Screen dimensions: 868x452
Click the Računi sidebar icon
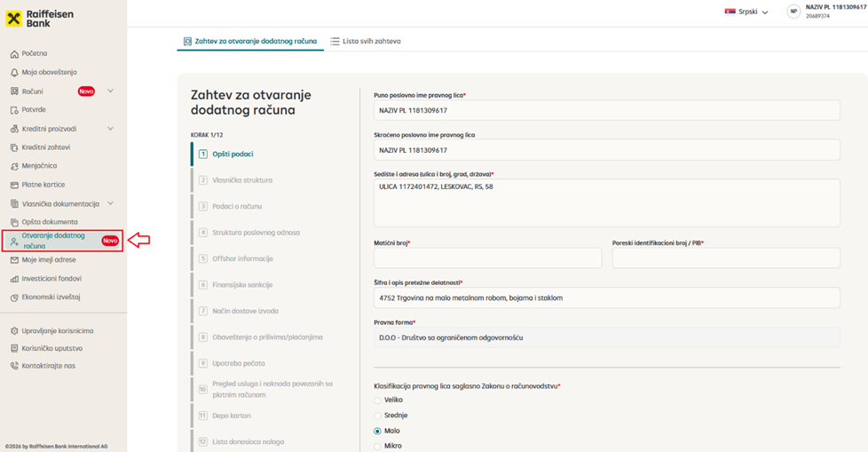tap(14, 91)
